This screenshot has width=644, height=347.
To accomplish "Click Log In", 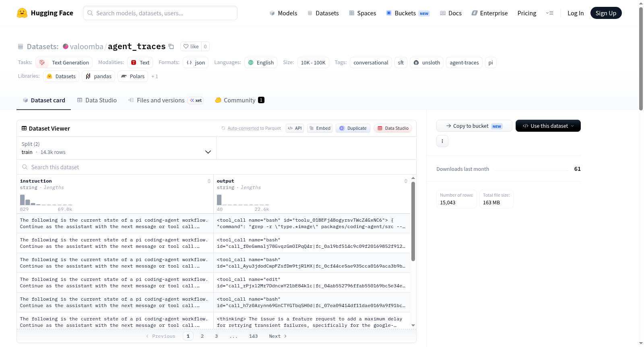I will 576,13.
